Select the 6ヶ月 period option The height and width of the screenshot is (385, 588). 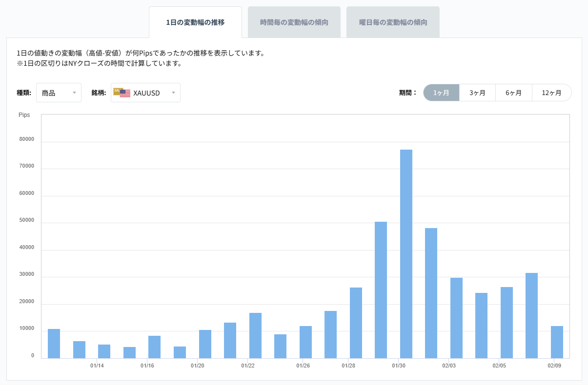(514, 92)
